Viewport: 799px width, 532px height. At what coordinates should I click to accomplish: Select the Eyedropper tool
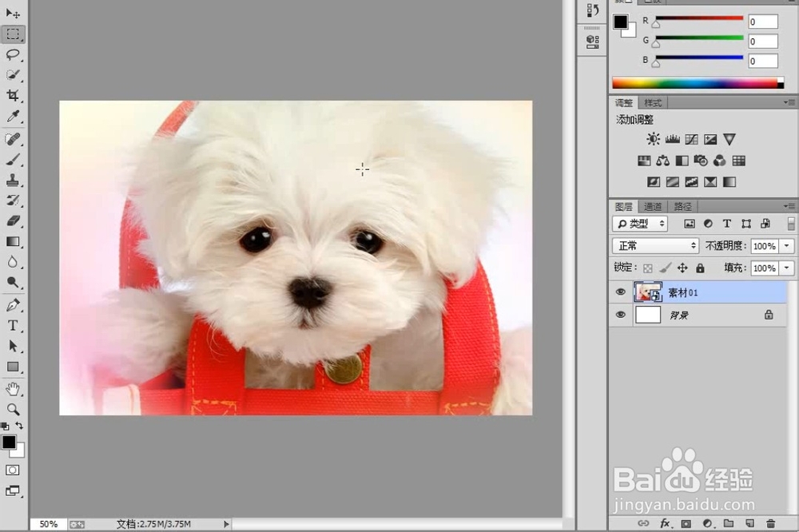click(x=13, y=116)
